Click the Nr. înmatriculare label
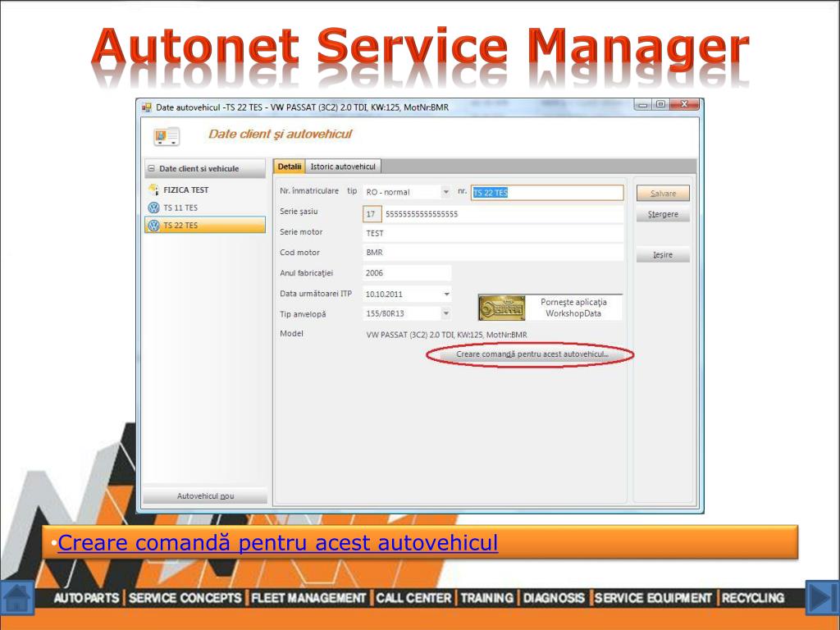The height and width of the screenshot is (630, 840). point(309,190)
